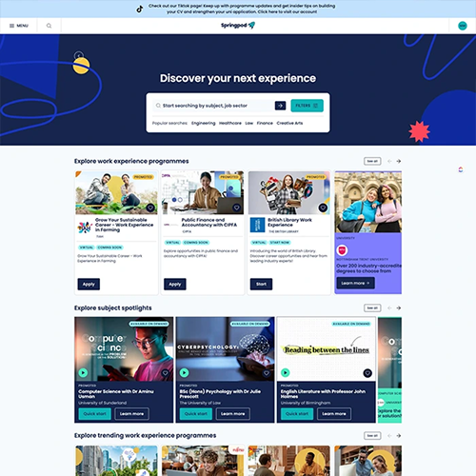Viewport: 476px width, 476px height.
Task: See all trending work experience programmes
Action: pyautogui.click(x=372, y=436)
